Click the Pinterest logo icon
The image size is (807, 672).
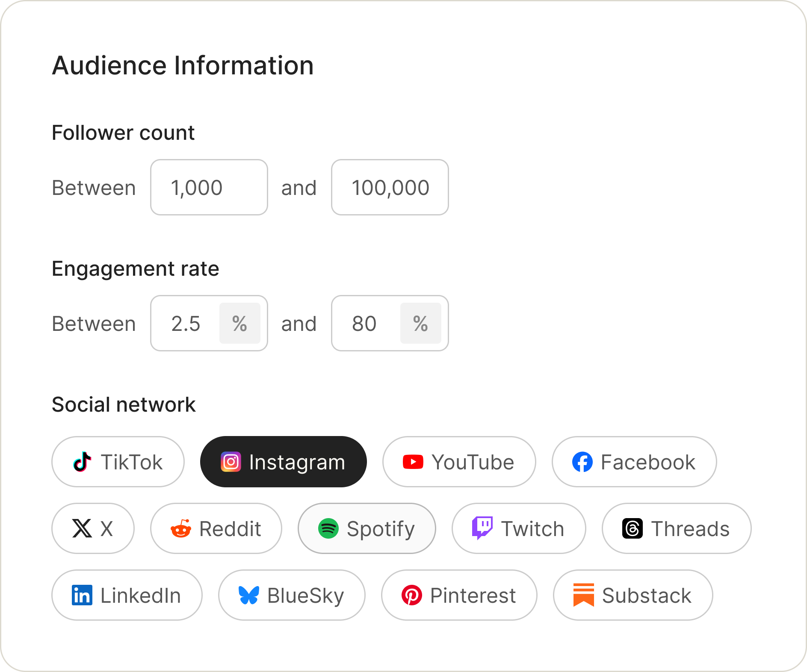[x=412, y=595]
